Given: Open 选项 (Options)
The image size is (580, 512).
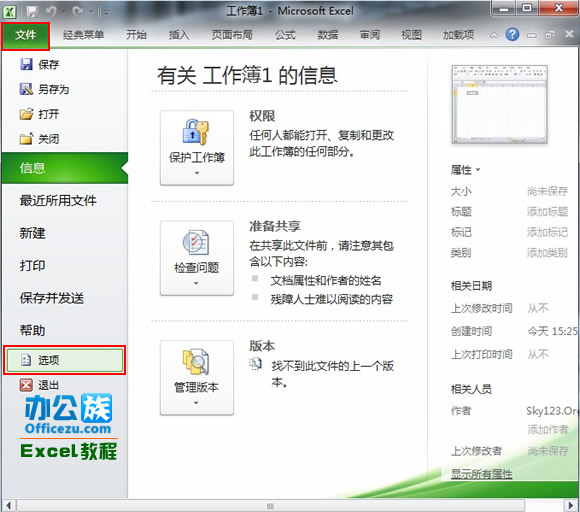Looking at the screenshot, I should pyautogui.click(x=65, y=360).
